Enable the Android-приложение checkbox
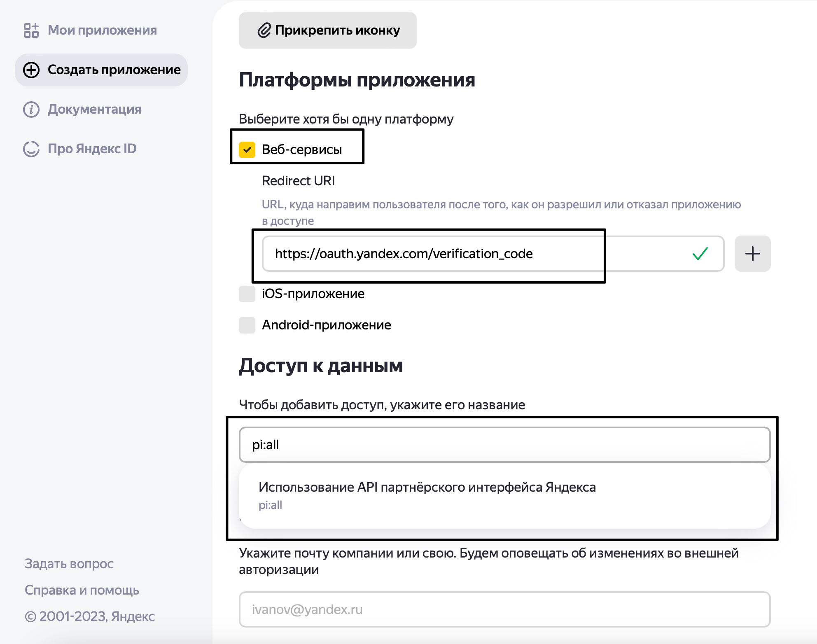817x644 pixels. click(x=247, y=325)
